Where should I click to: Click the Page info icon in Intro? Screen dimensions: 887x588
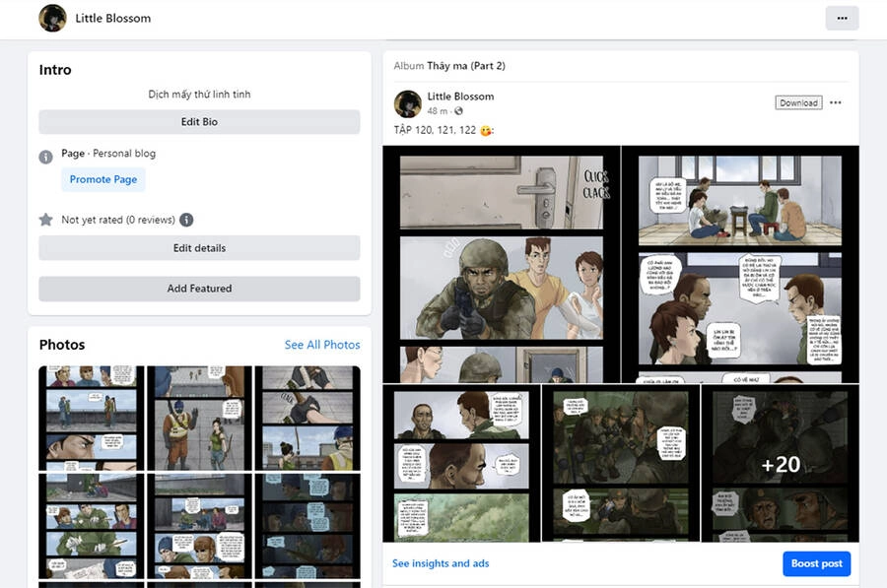click(45, 157)
